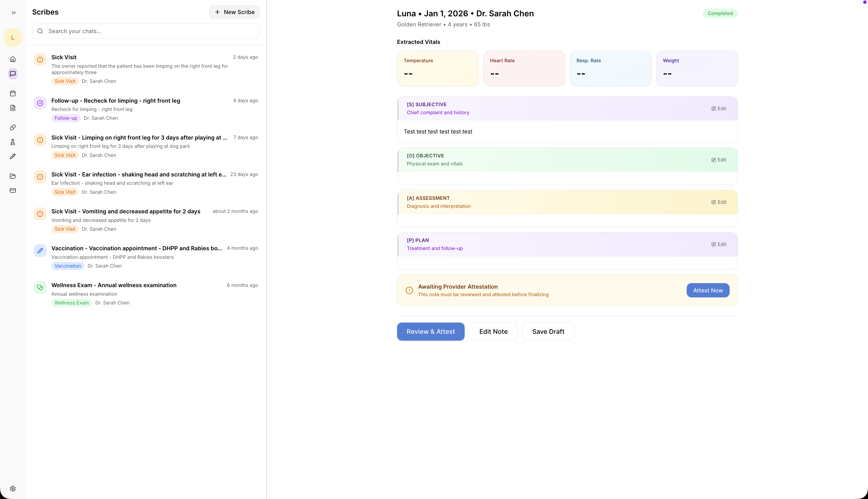868x499 pixels.
Task: Open the Home icon in the sidebar
Action: click(x=13, y=59)
